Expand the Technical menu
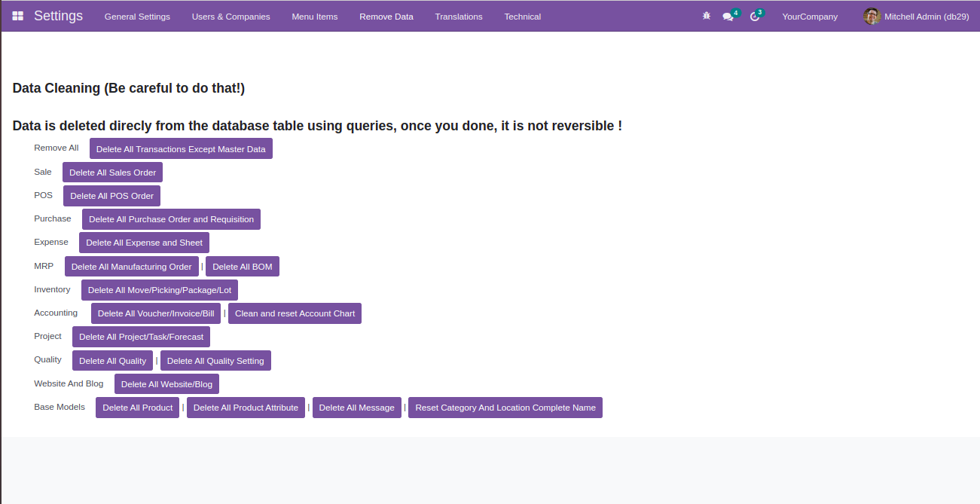 pyautogui.click(x=522, y=17)
